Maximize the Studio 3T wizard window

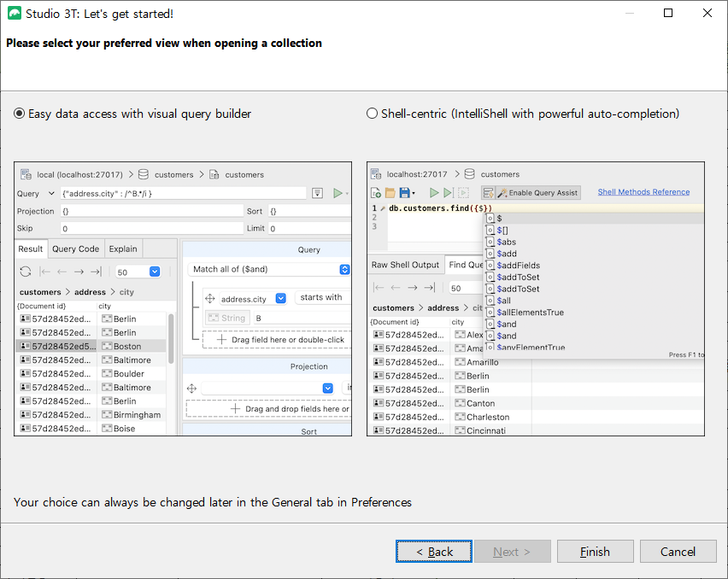click(668, 13)
